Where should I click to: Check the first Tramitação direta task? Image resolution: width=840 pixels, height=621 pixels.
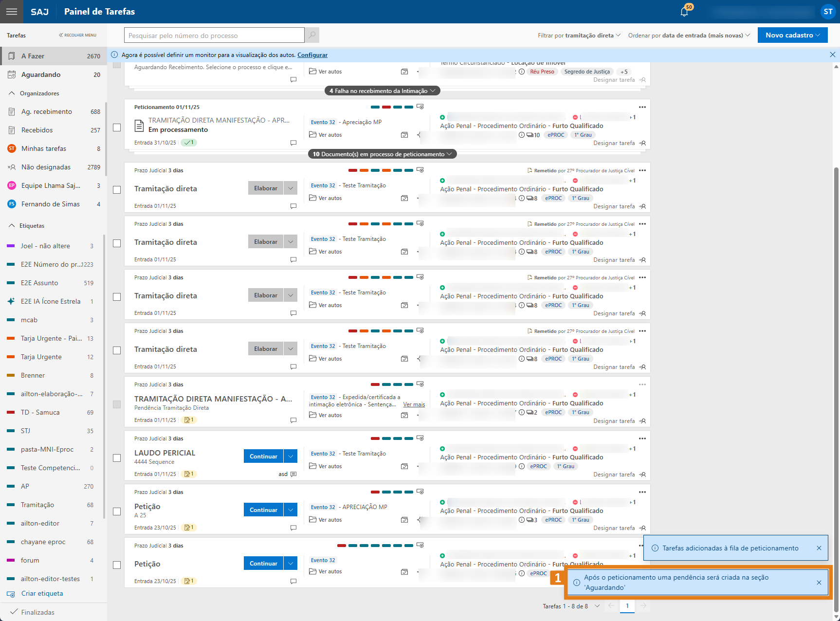(117, 190)
